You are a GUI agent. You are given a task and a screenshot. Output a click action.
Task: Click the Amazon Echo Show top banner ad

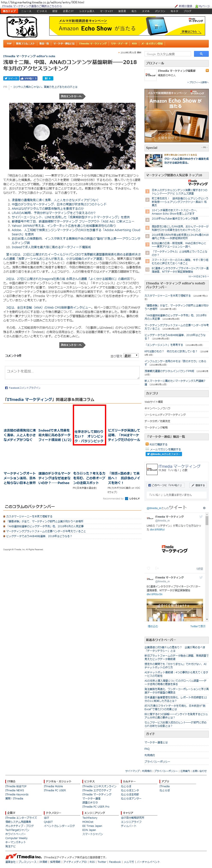(x=127, y=26)
